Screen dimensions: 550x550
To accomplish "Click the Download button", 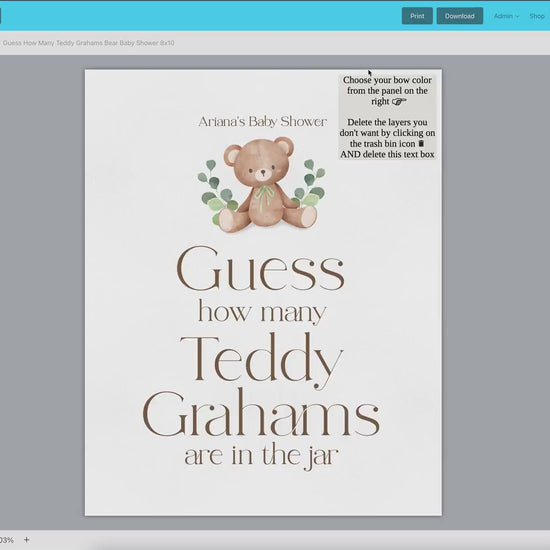I will (460, 16).
